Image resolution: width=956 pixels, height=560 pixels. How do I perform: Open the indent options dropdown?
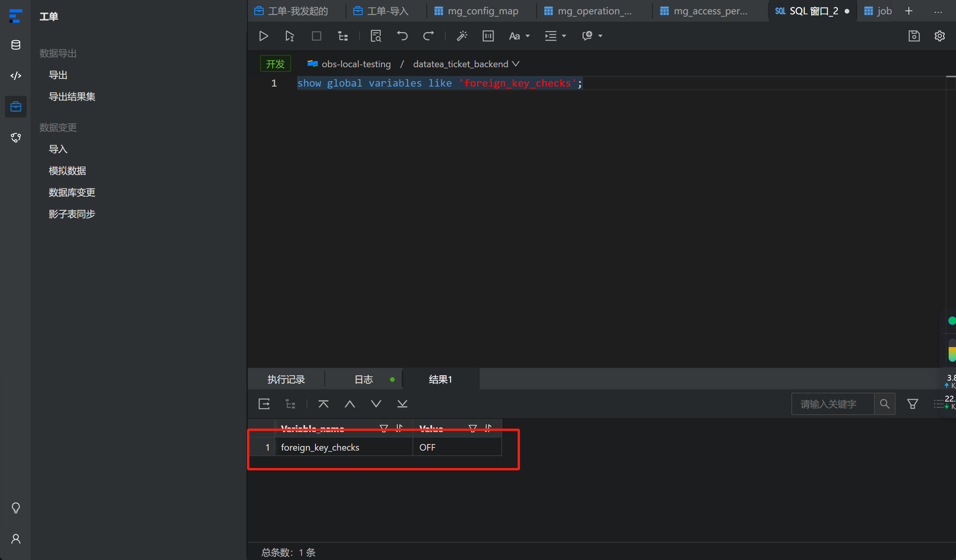tap(555, 36)
